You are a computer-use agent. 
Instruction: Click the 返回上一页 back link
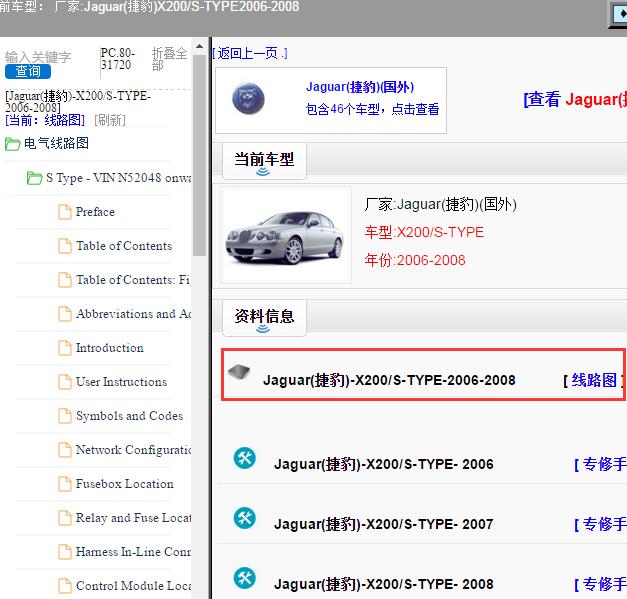[x=250, y=53]
